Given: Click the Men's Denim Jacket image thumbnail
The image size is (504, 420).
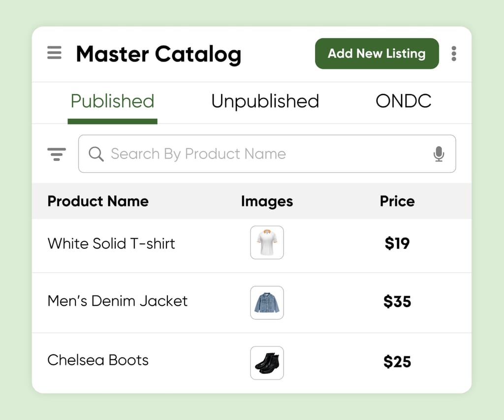Looking at the screenshot, I should pyautogui.click(x=267, y=303).
